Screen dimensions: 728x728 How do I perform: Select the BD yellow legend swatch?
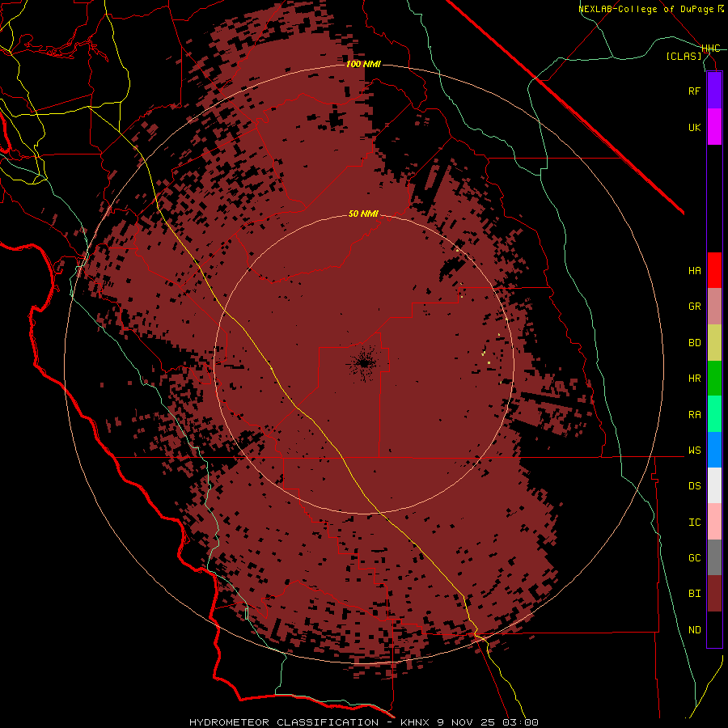tap(714, 343)
